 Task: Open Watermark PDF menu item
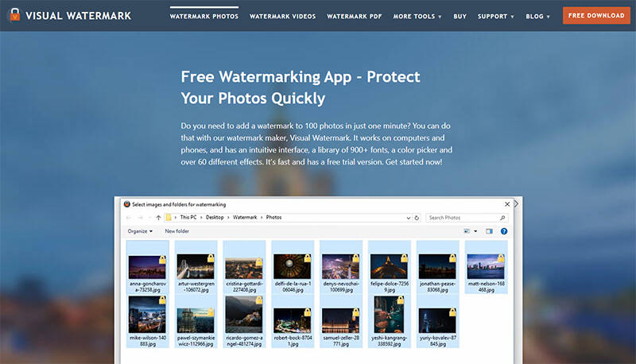(x=354, y=16)
